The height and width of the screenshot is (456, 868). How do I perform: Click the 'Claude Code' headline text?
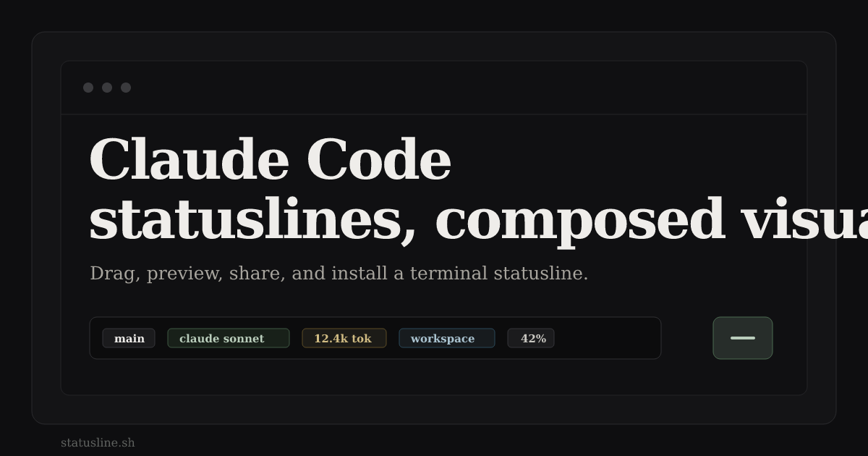[x=270, y=160]
